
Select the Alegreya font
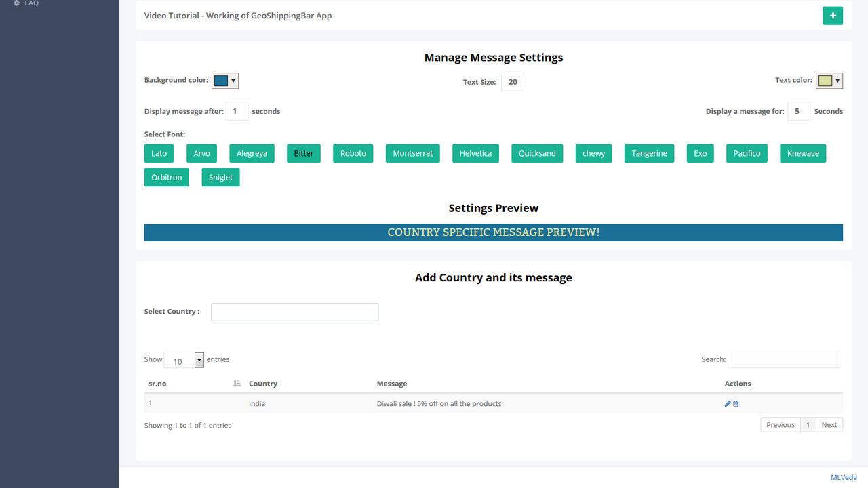252,153
